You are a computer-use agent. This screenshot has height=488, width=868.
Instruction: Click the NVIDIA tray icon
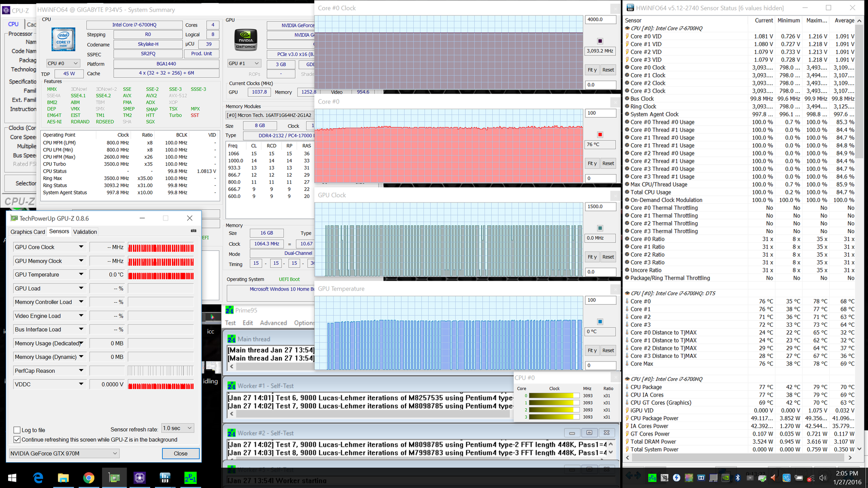[725, 478]
